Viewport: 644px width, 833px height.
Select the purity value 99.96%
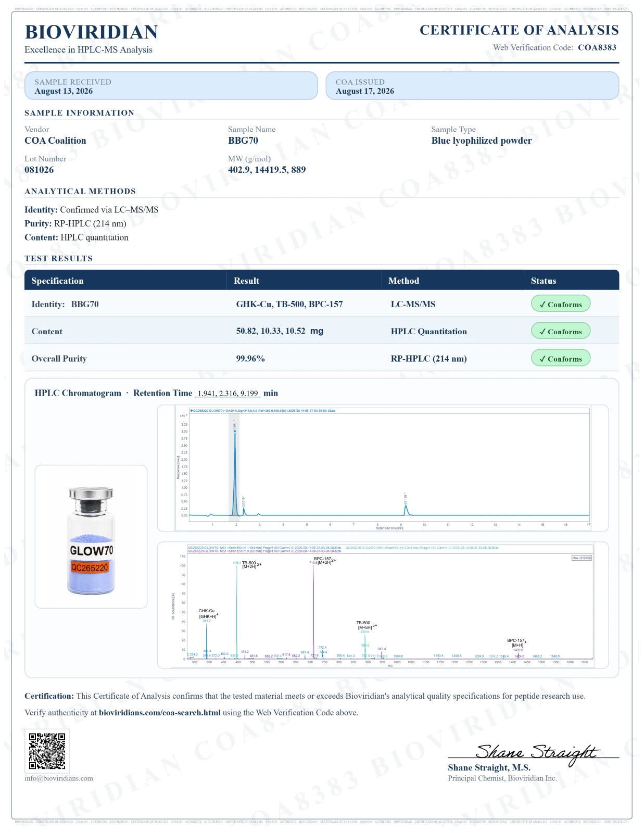pyautogui.click(x=250, y=359)
